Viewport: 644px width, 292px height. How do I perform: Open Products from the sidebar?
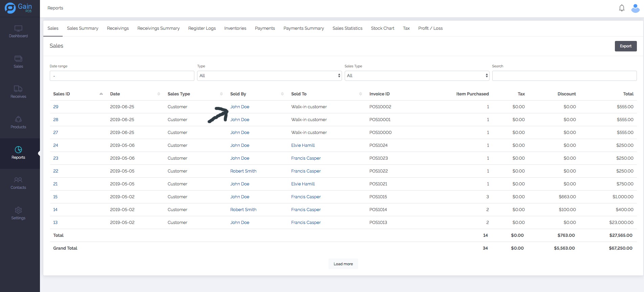[18, 119]
